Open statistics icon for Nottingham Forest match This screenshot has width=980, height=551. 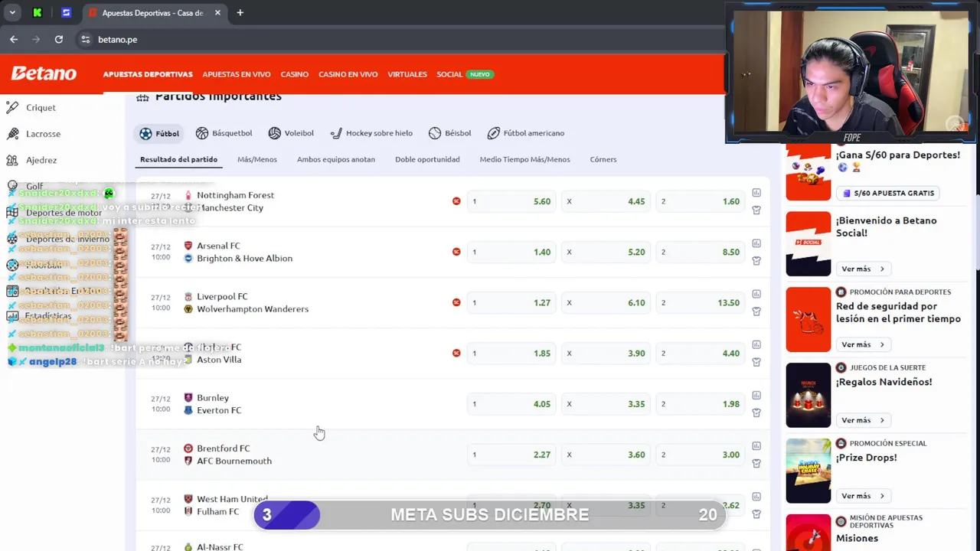756,193
